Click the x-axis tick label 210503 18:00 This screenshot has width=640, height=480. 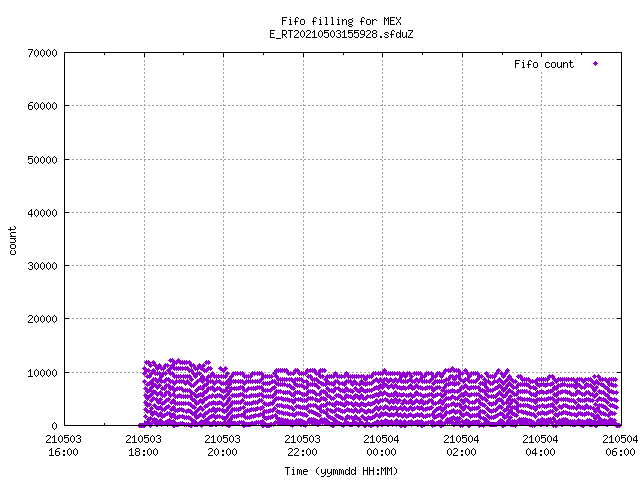(x=143, y=445)
